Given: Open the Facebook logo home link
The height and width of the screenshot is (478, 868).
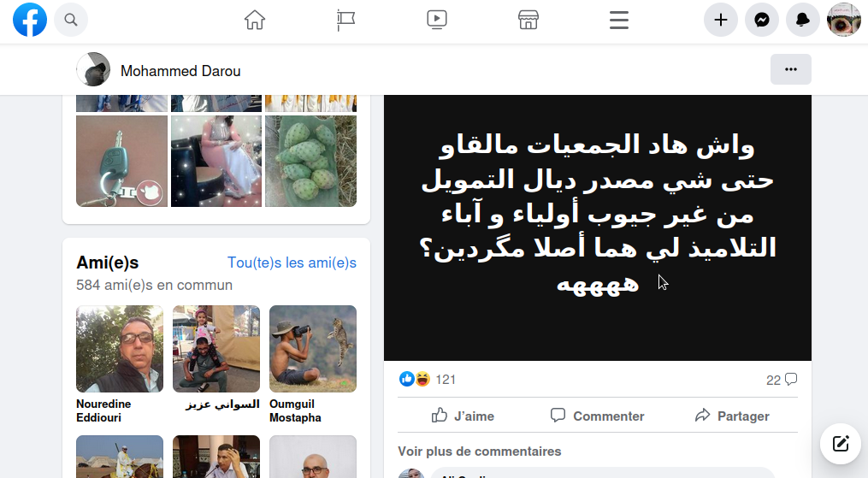Looking at the screenshot, I should point(30,20).
